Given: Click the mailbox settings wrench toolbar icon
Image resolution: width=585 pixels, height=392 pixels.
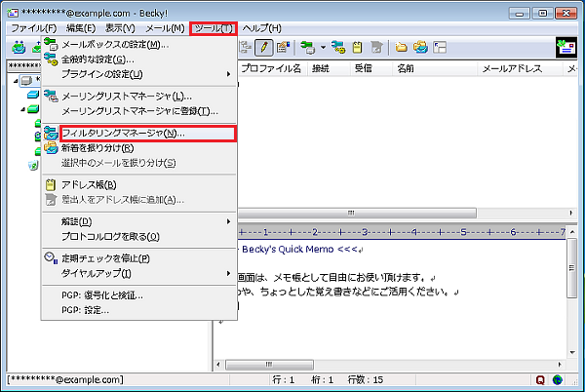Looking at the screenshot, I should click(308, 48).
